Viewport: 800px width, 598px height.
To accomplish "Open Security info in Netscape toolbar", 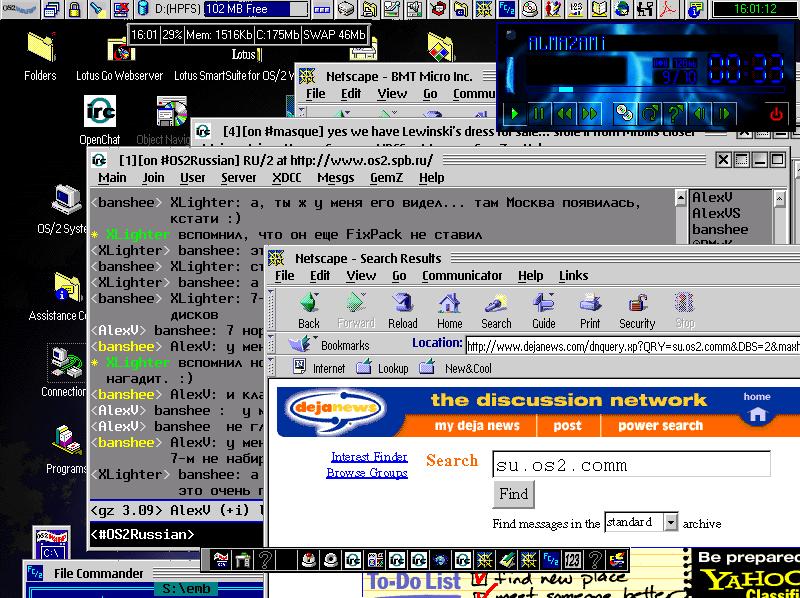I will pyautogui.click(x=637, y=310).
